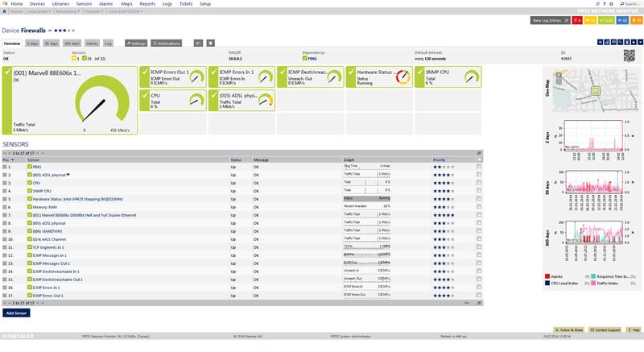Open the Devices main menu

(37, 4)
